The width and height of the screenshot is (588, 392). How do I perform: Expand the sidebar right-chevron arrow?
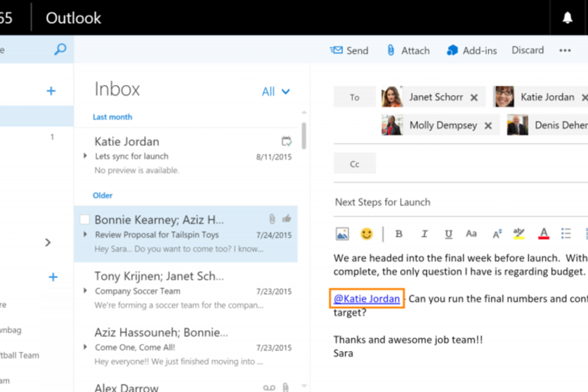coord(48,243)
